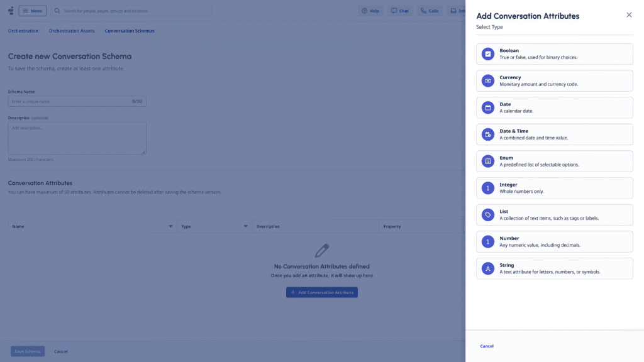The height and width of the screenshot is (362, 644).
Task: Open the Chat toolbar item
Action: pos(399,11)
